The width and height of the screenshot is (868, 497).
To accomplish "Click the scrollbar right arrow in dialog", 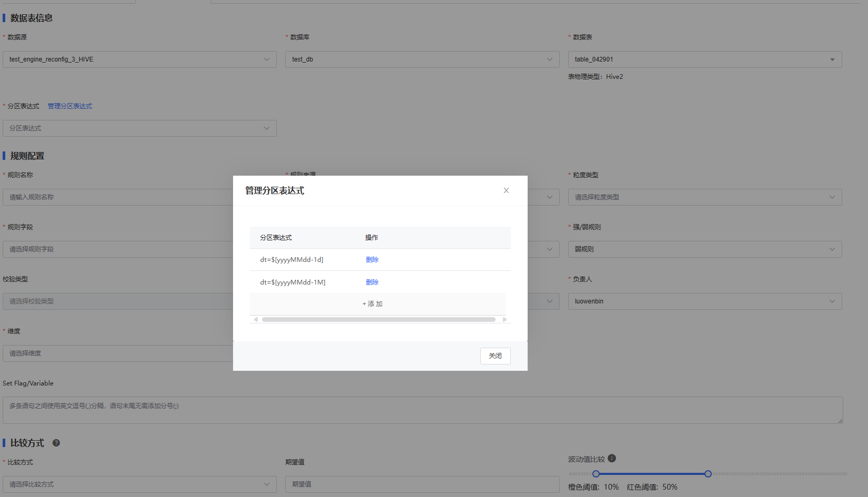I will (504, 319).
